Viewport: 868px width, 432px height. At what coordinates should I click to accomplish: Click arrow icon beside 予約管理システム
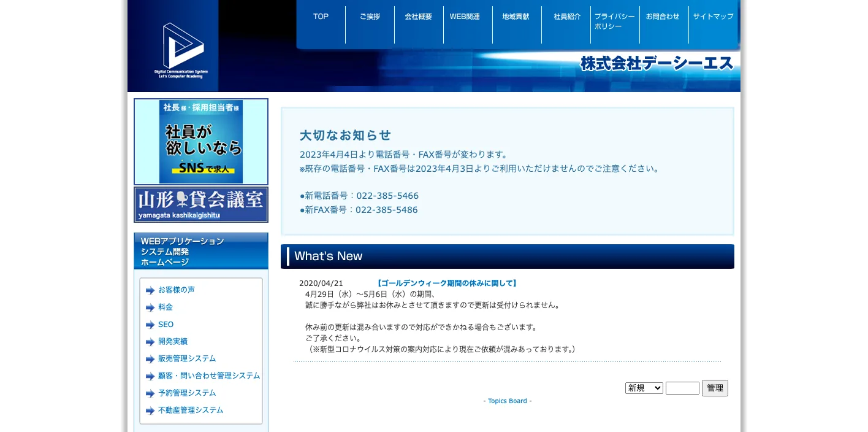point(150,393)
